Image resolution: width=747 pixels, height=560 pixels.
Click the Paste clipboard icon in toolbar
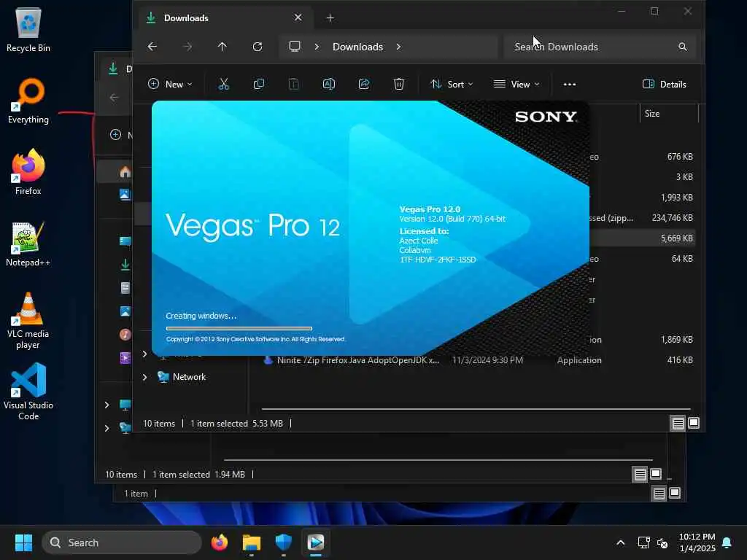pos(294,85)
